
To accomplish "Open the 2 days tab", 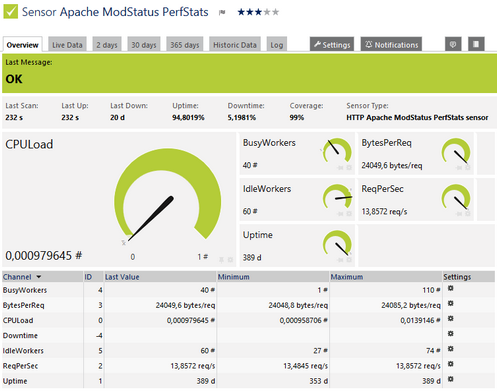I will [107, 44].
